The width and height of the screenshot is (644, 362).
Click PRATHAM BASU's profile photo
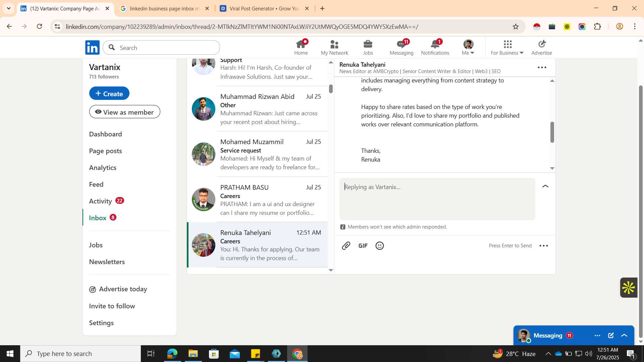click(204, 199)
